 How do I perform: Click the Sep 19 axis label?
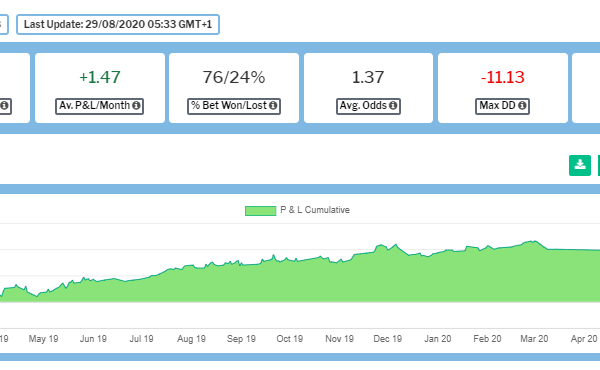241,339
